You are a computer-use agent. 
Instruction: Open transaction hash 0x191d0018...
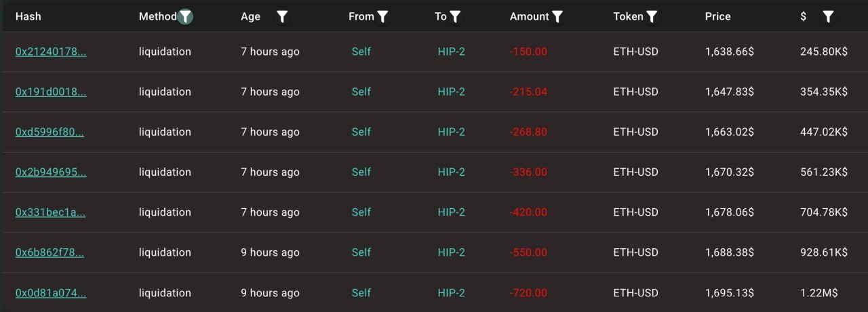[x=51, y=92]
